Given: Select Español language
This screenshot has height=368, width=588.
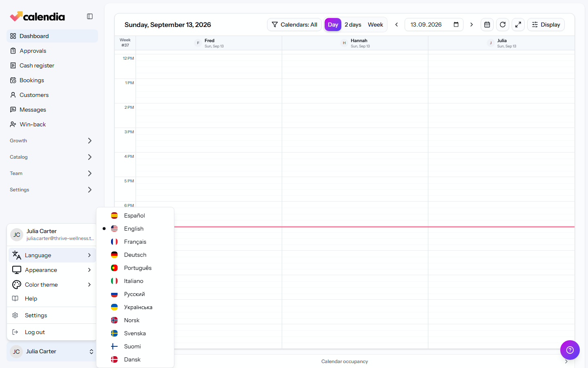Looking at the screenshot, I should (135, 215).
